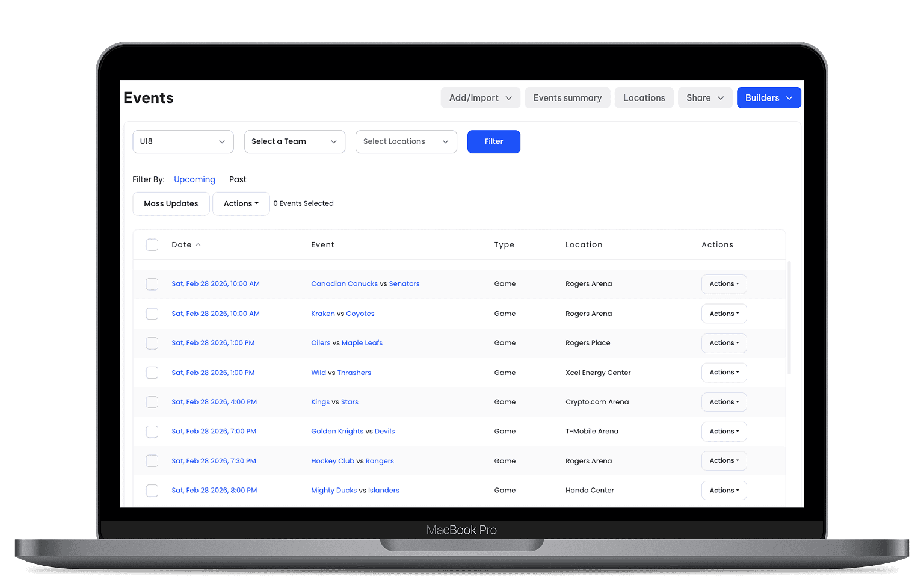Click the blue Filter button

(494, 142)
